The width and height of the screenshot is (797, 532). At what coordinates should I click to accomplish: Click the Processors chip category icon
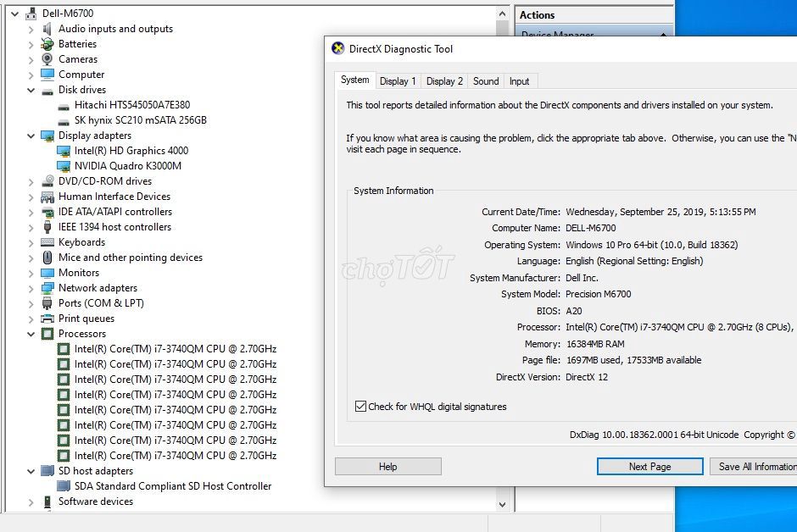click(x=47, y=334)
